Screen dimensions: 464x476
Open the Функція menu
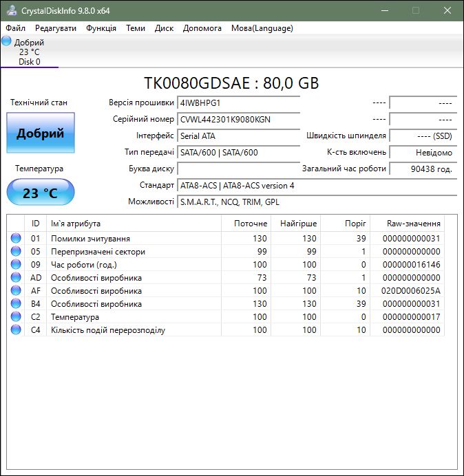[x=101, y=28]
